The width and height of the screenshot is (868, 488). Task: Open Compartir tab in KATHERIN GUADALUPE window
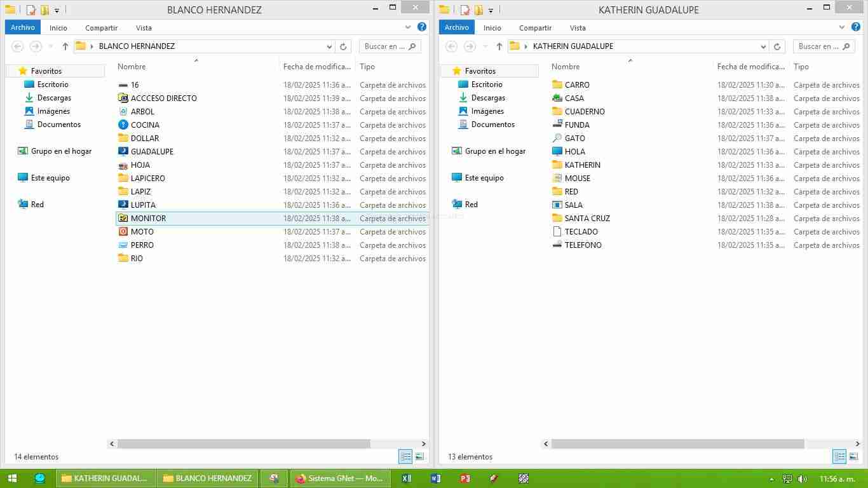pyautogui.click(x=536, y=27)
